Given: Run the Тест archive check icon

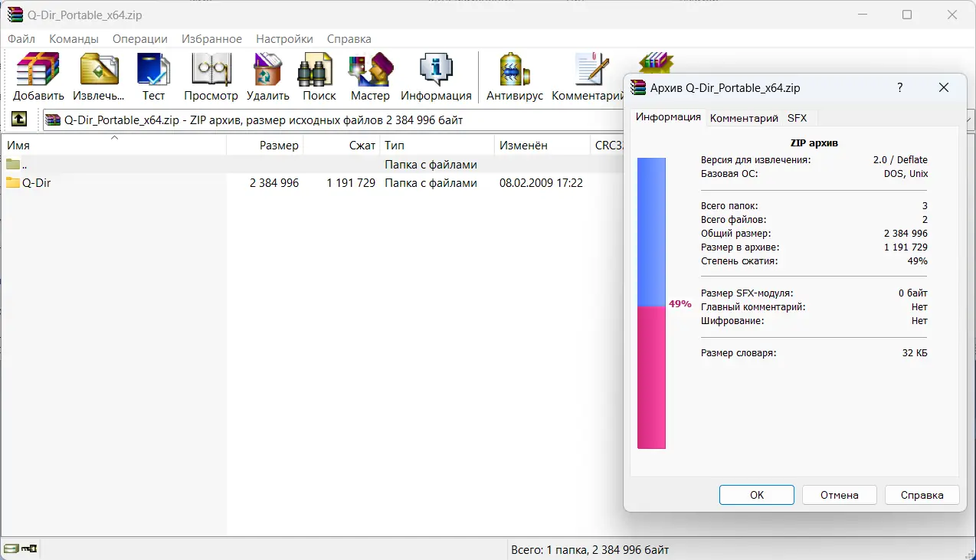Looking at the screenshot, I should point(153,69).
